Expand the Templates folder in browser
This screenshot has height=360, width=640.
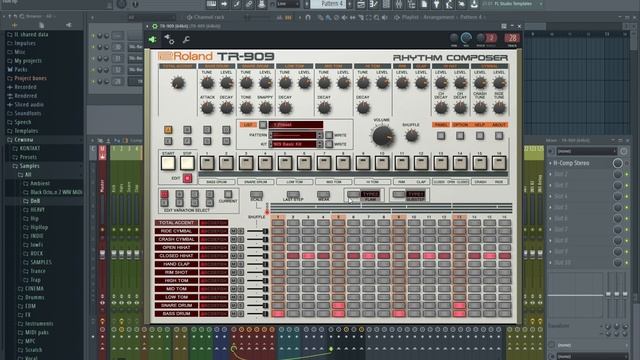tap(26, 131)
